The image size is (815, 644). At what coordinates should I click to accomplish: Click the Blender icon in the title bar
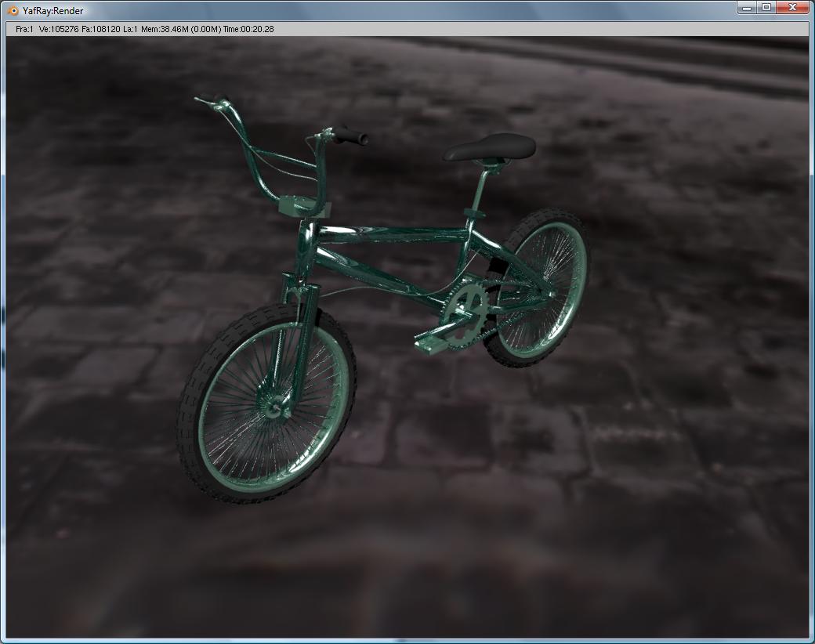tap(13, 10)
